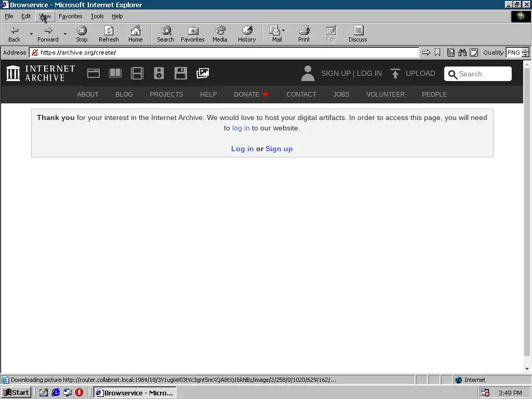The width and height of the screenshot is (532, 399).
Task: Open the Edit menu
Action: tap(26, 16)
